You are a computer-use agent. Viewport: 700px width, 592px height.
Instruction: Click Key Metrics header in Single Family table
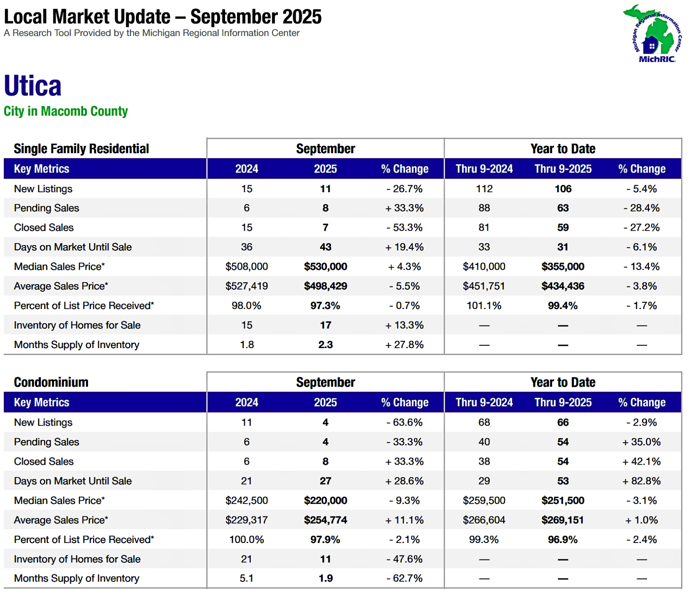coord(41,169)
